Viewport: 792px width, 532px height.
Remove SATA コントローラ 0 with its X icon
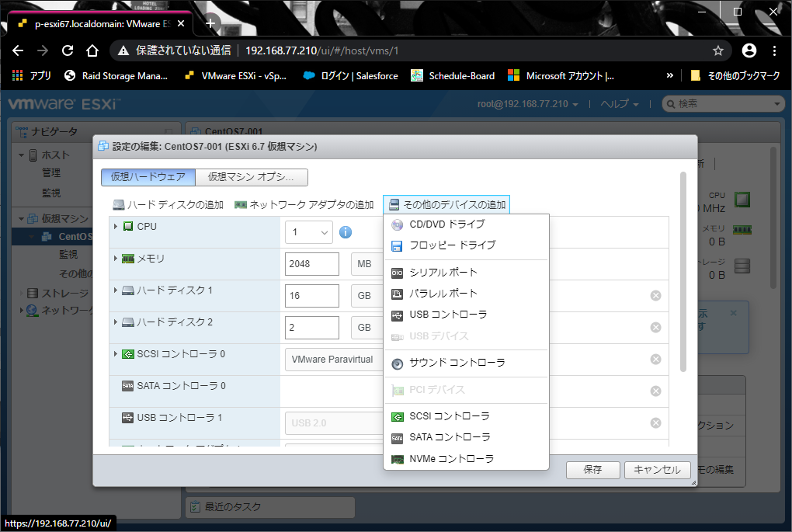pos(655,391)
